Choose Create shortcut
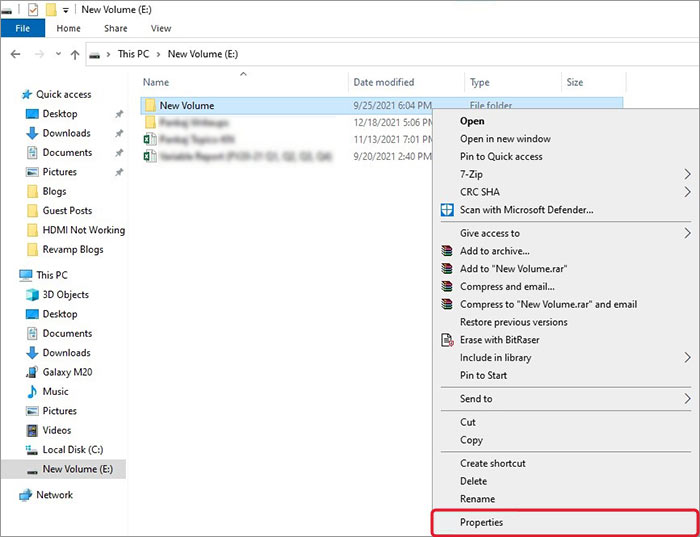Viewport: 700px width, 537px height. click(492, 463)
